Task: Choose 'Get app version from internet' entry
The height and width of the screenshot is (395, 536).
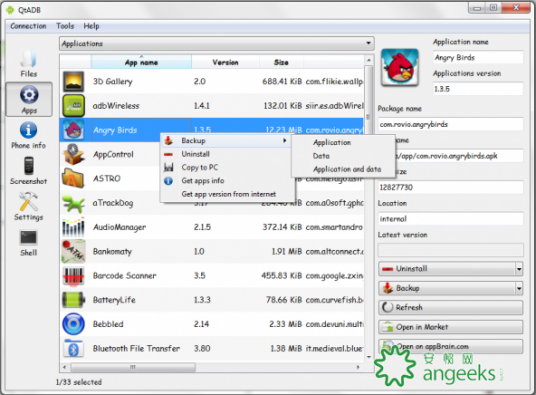Action: [x=228, y=194]
